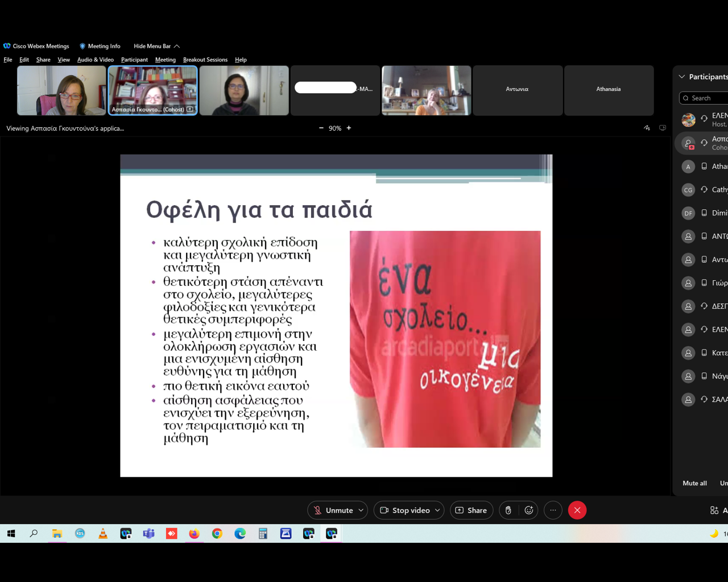Image resolution: width=728 pixels, height=582 pixels.
Task: Open the Breakout Sessions menu
Action: 205,60
